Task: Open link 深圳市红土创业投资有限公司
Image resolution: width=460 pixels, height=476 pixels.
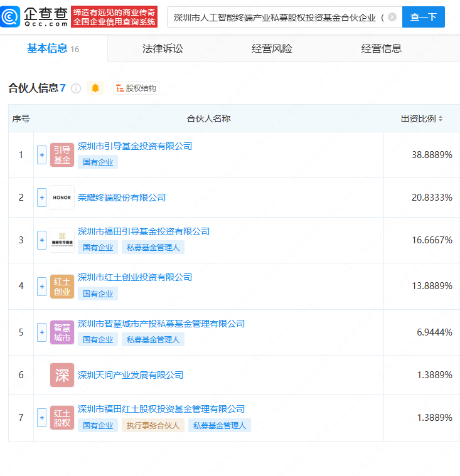Action: (x=135, y=277)
